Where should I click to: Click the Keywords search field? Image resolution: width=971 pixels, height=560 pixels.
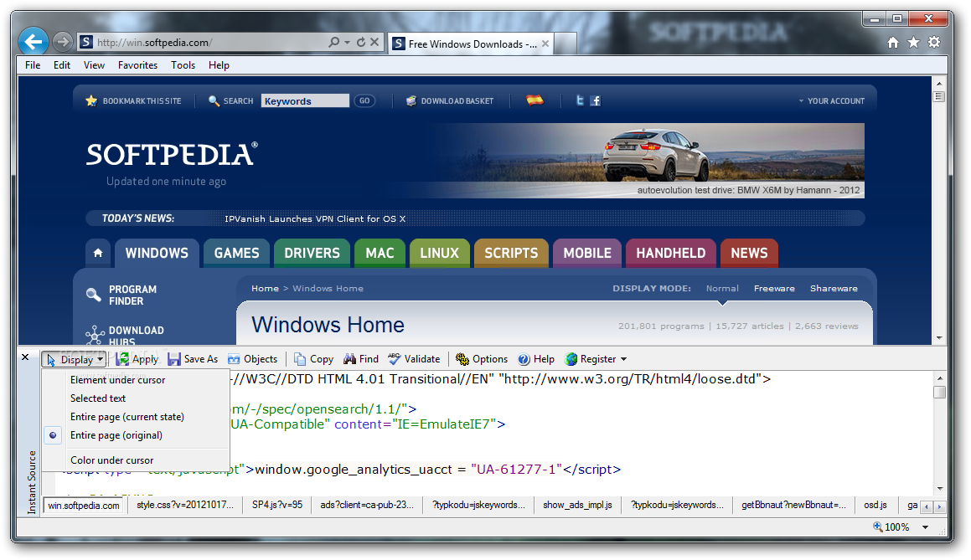tap(305, 100)
